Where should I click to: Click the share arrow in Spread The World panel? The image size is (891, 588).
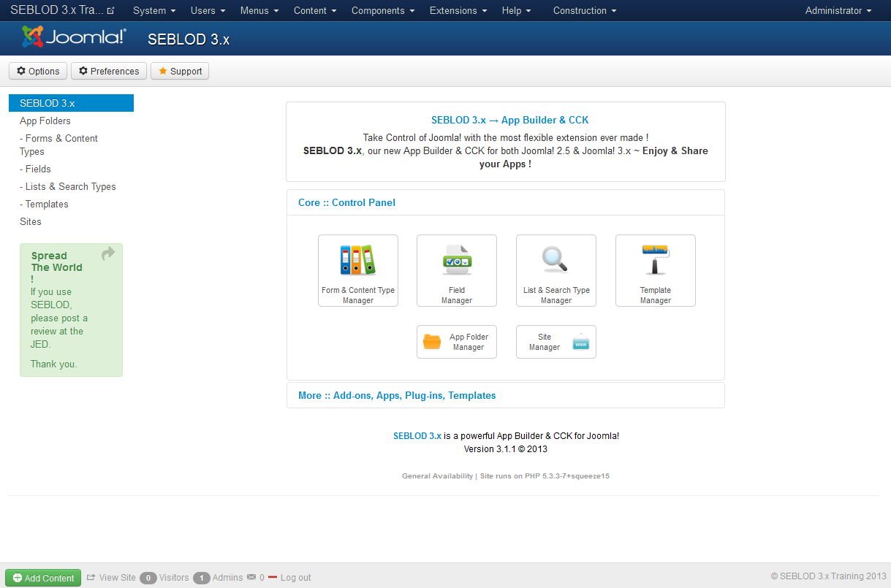[107, 253]
